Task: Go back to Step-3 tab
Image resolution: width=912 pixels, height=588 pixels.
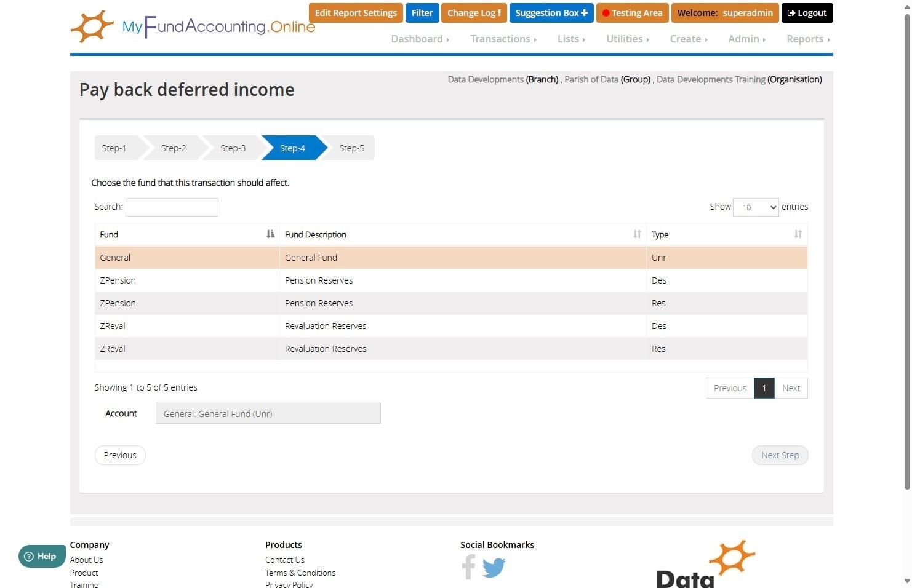Action: pyautogui.click(x=233, y=148)
